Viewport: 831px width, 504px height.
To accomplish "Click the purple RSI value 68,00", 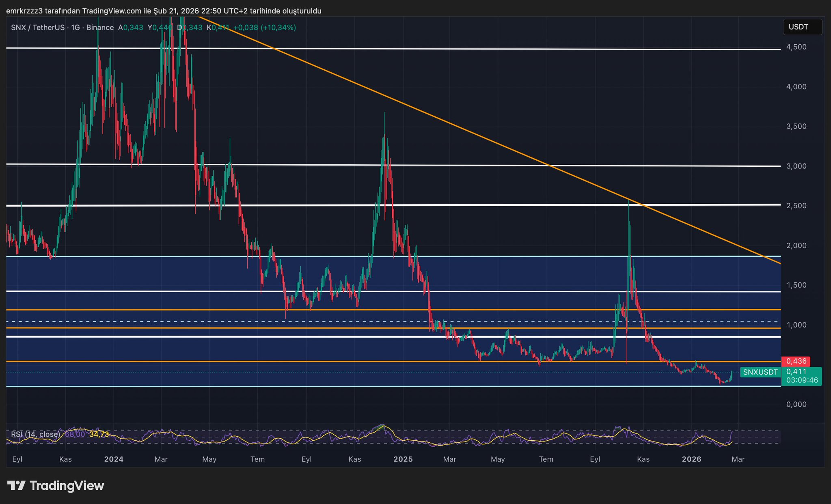I will pos(75,434).
